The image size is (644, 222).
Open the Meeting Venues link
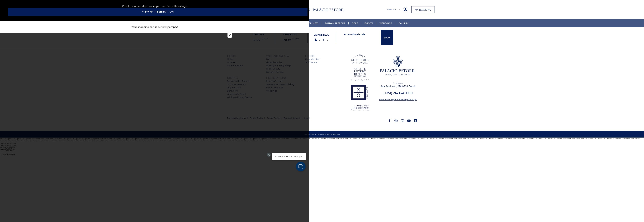tap(275, 81)
